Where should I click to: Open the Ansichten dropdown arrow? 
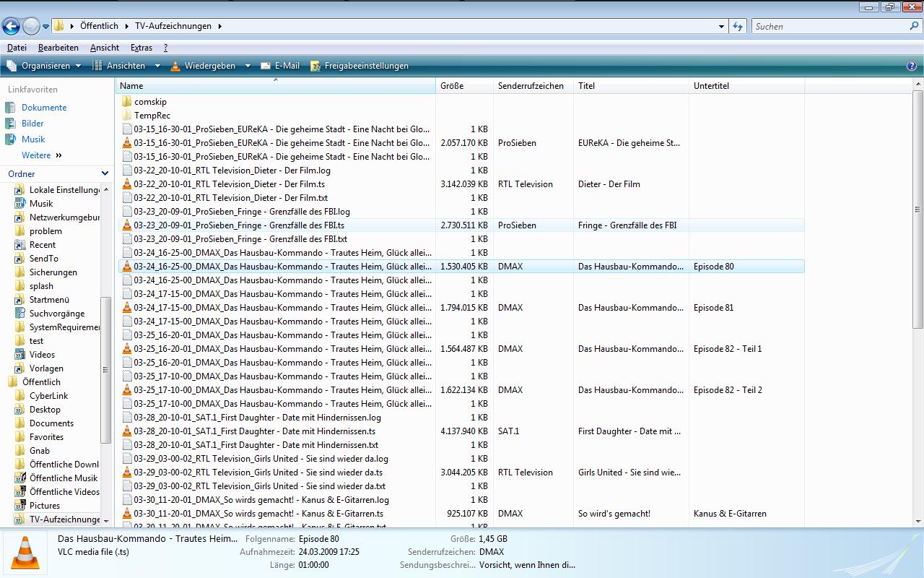pos(157,66)
